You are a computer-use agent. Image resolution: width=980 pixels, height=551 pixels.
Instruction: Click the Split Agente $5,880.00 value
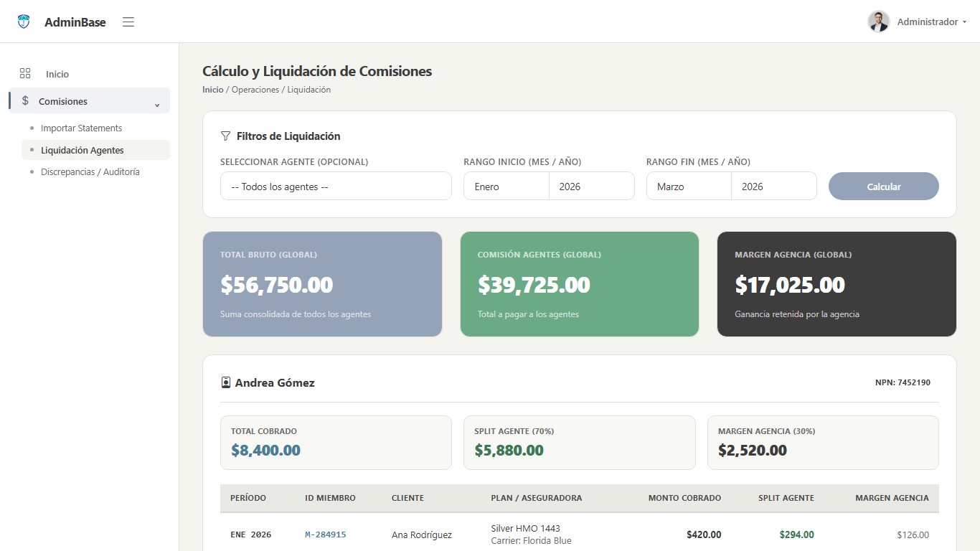[x=509, y=451]
